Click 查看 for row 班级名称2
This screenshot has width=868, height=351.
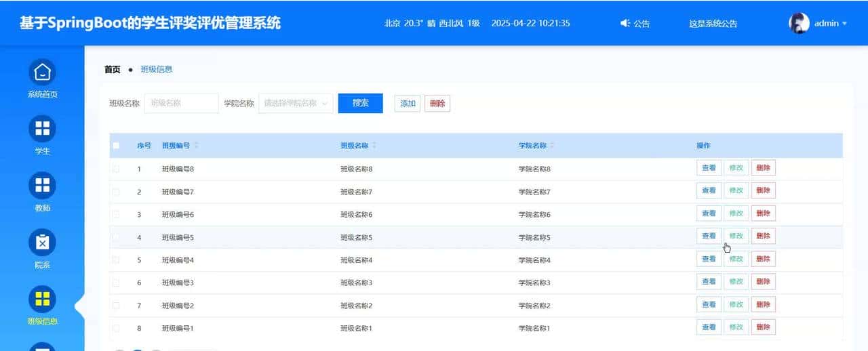click(x=709, y=305)
